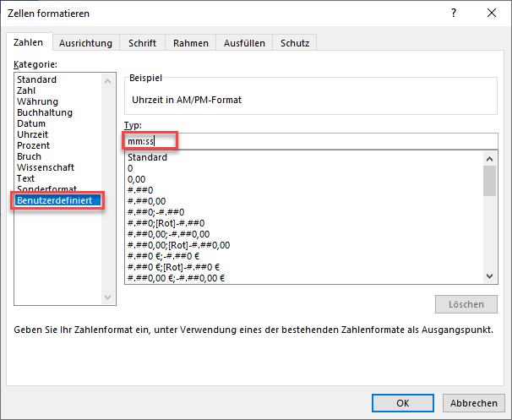This screenshot has width=512, height=420.
Task: Click the help question mark icon
Action: pyautogui.click(x=453, y=13)
